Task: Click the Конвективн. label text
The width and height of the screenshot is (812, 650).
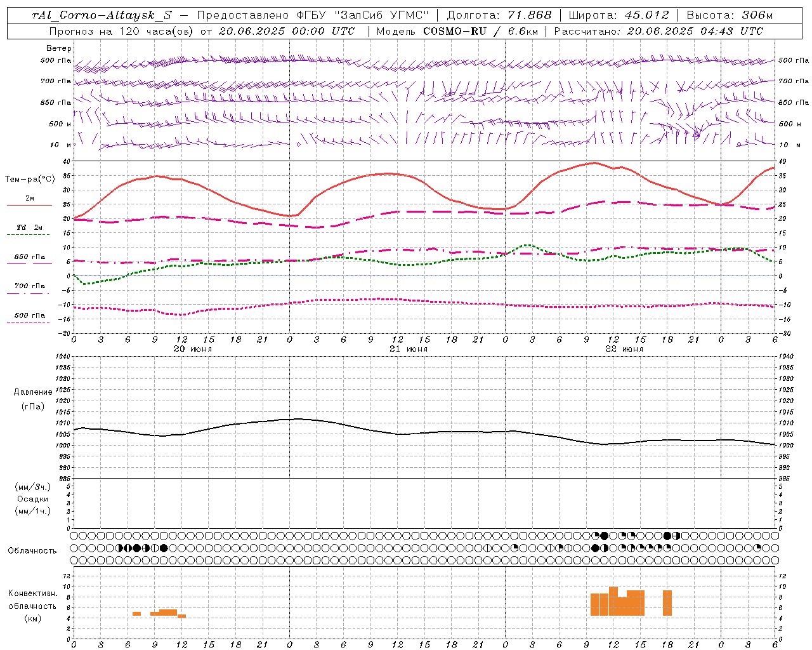Action: 33,594
